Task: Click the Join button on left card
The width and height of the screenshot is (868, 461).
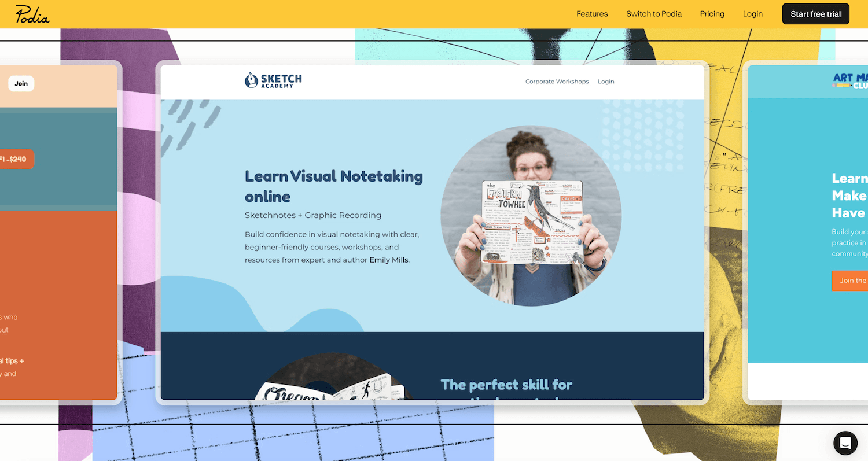Action: 21,83
